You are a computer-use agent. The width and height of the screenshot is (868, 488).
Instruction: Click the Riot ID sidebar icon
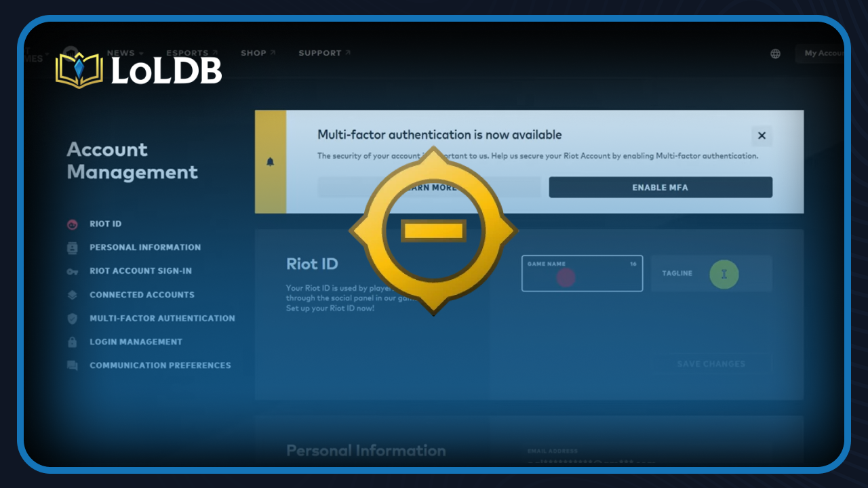click(x=73, y=224)
